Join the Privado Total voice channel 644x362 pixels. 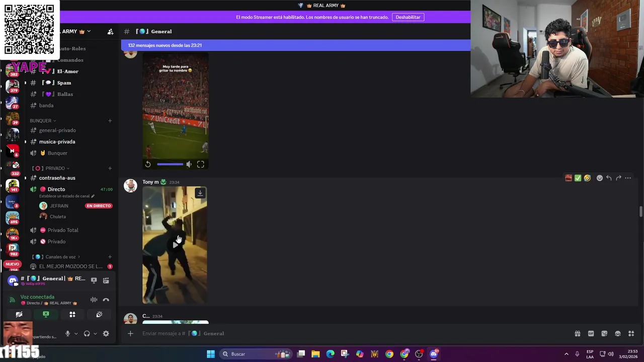[x=63, y=230]
